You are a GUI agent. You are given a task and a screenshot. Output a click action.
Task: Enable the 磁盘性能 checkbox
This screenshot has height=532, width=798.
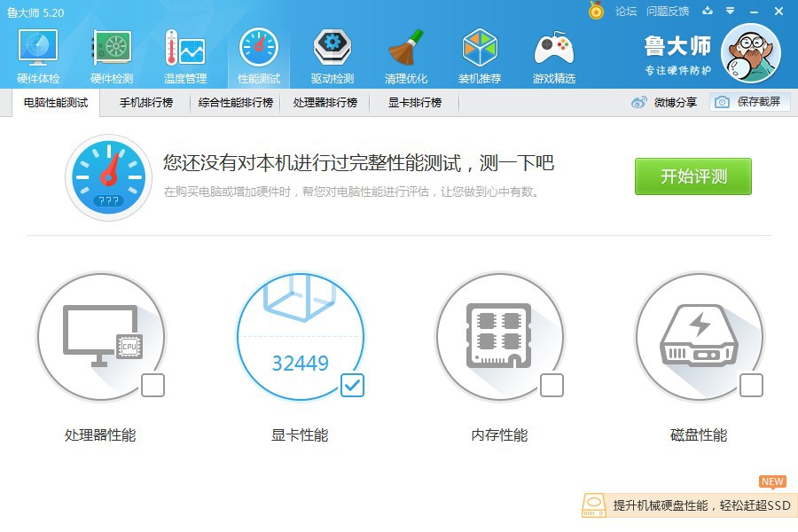tap(751, 386)
